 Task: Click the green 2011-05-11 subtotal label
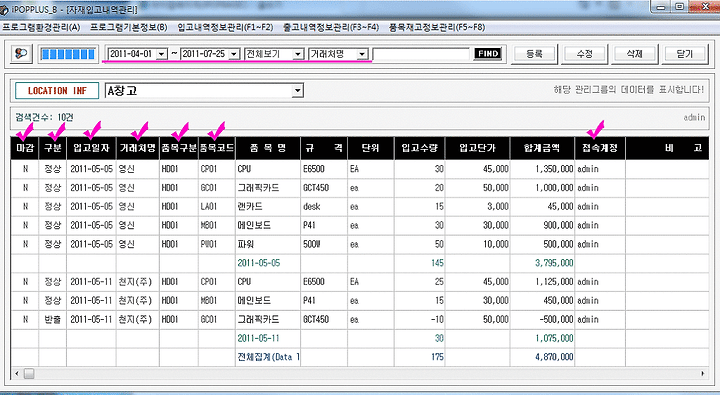click(x=259, y=339)
